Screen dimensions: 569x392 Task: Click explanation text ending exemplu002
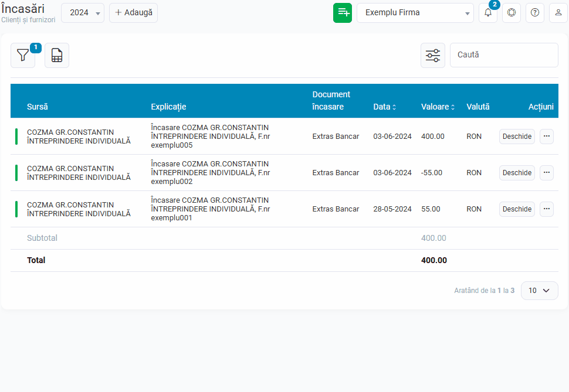pos(211,173)
